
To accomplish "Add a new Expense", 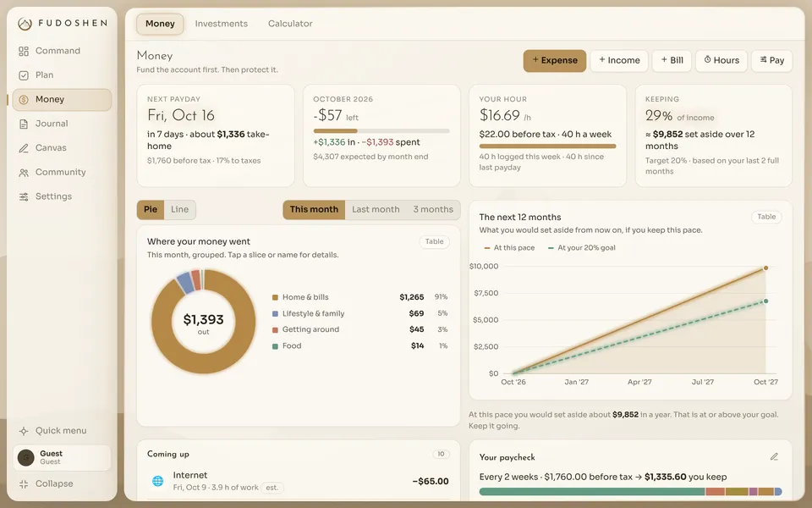I will (x=555, y=61).
